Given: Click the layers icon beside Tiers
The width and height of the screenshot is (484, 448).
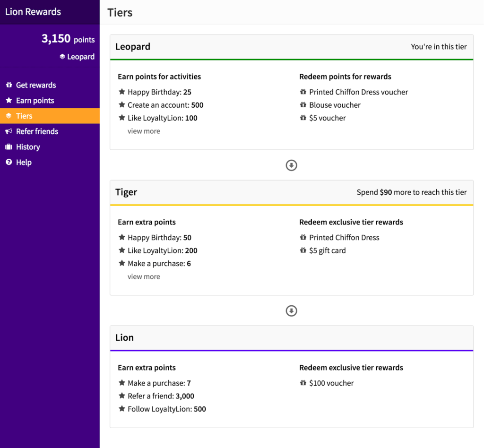Looking at the screenshot, I should pos(9,116).
